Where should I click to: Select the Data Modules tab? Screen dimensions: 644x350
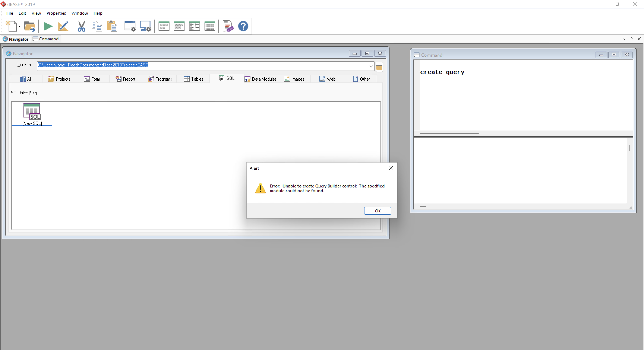coord(261,79)
